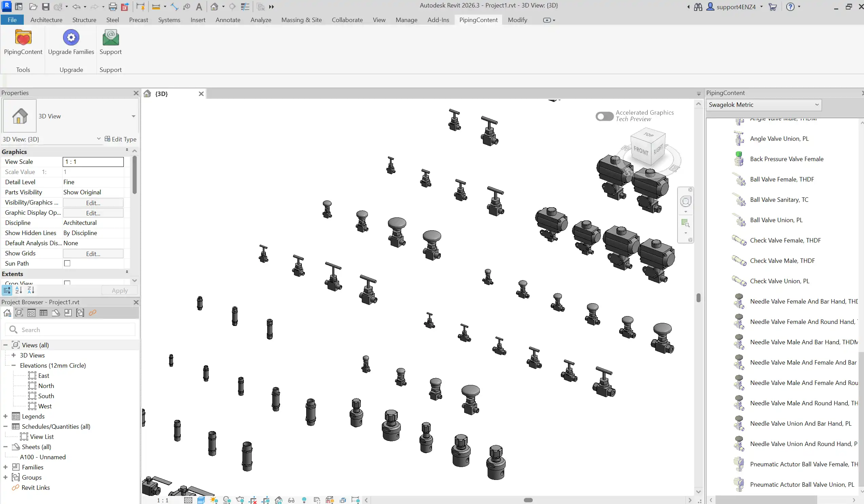Switch to the Systems ribbon tab
Image resolution: width=864 pixels, height=504 pixels.
(x=169, y=20)
